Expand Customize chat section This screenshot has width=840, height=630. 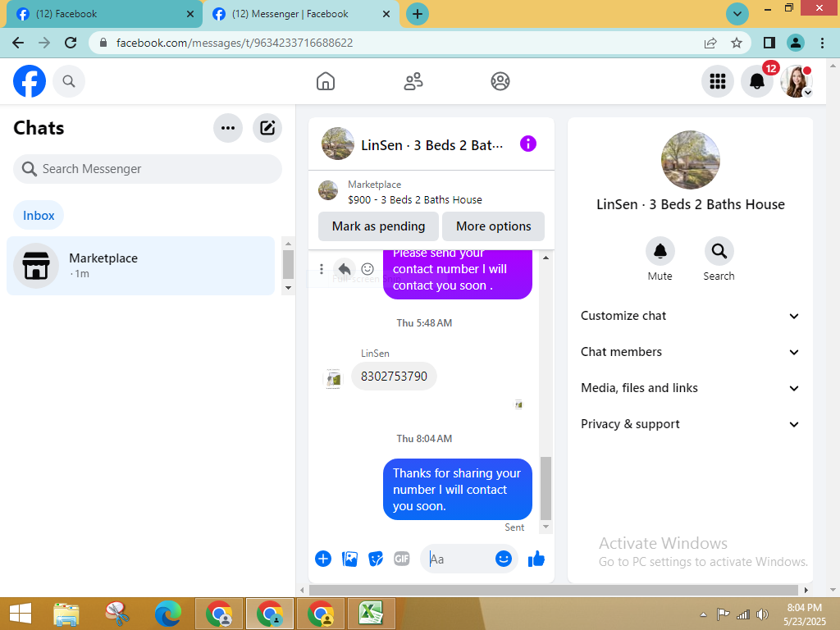pos(690,316)
